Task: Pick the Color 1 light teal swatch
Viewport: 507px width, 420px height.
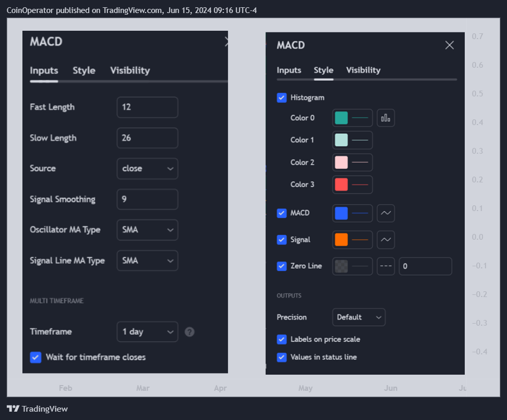Action: [341, 140]
